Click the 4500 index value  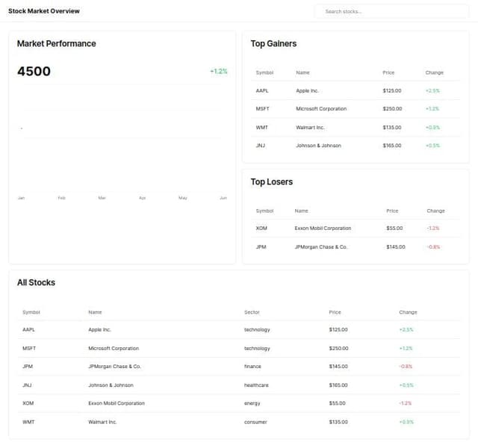click(x=34, y=72)
